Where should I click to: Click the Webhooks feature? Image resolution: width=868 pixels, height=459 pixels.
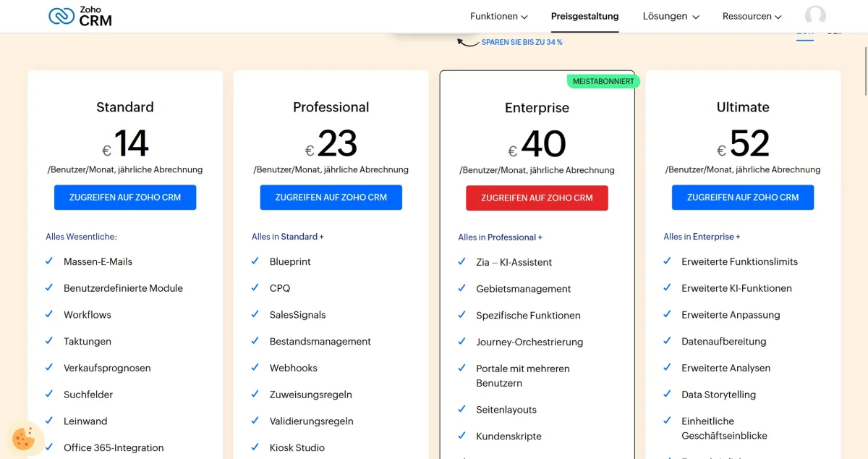pos(294,368)
